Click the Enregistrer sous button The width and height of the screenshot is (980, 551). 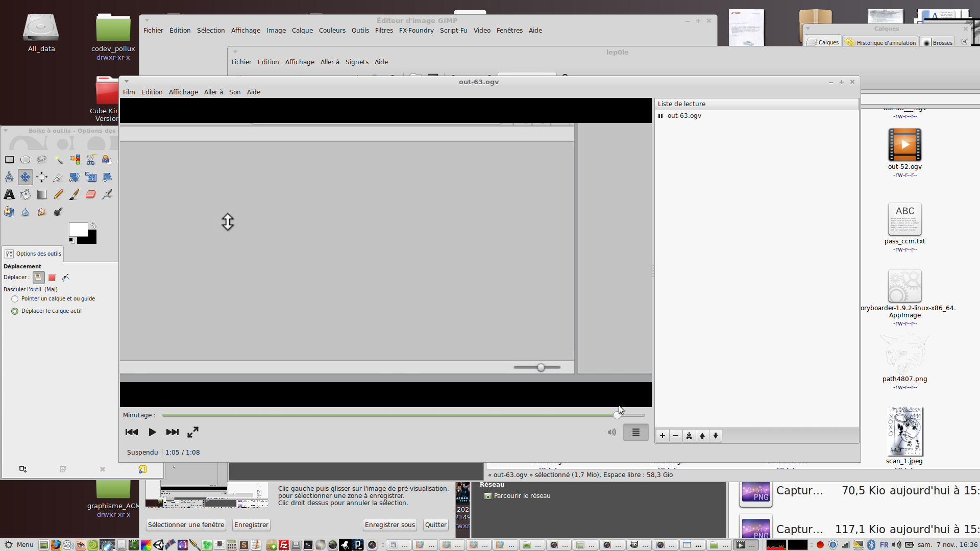click(x=390, y=525)
